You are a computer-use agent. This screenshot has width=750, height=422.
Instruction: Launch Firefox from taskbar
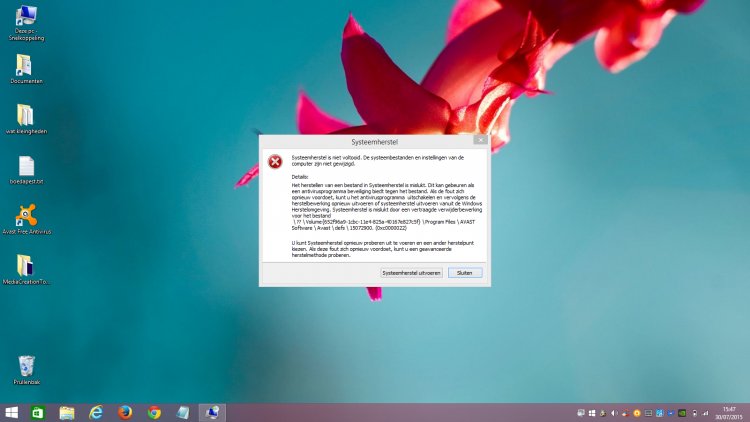tap(125, 412)
